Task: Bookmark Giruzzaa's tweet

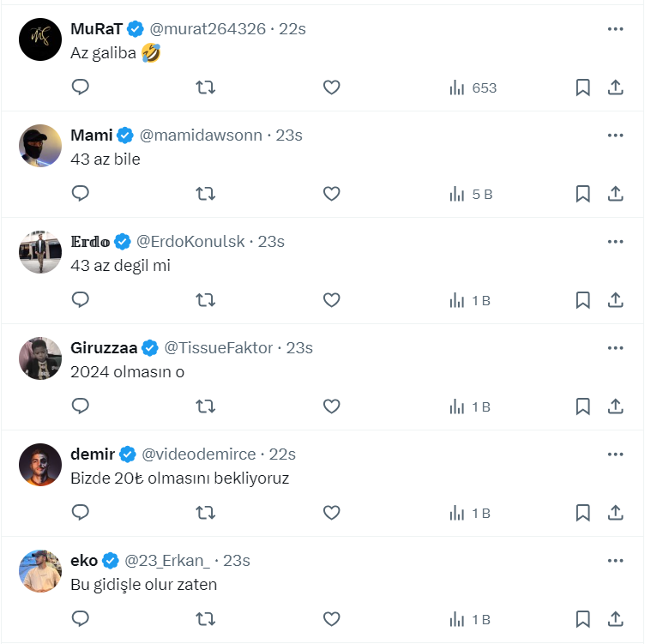Action: pyautogui.click(x=582, y=406)
